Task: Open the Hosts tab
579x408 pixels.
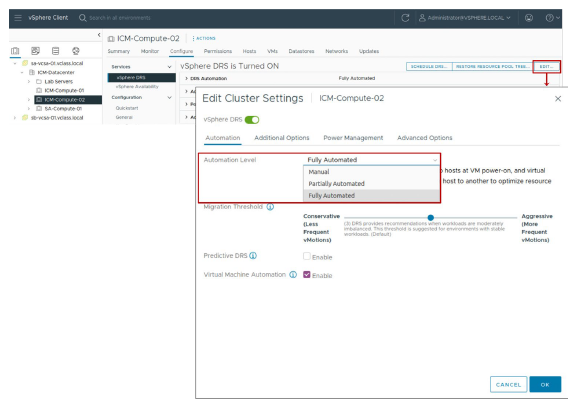Action: tap(249, 51)
